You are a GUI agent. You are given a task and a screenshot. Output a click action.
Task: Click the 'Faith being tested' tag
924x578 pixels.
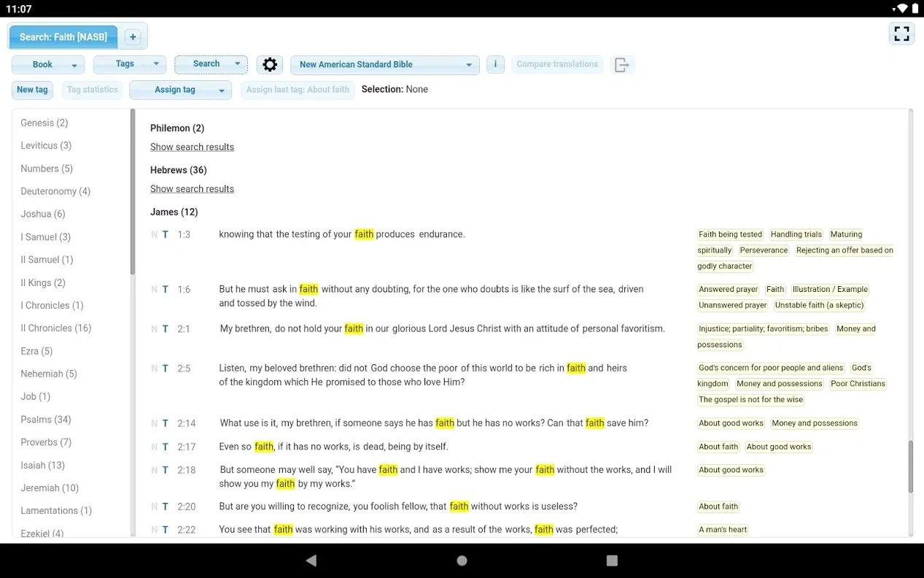(730, 234)
